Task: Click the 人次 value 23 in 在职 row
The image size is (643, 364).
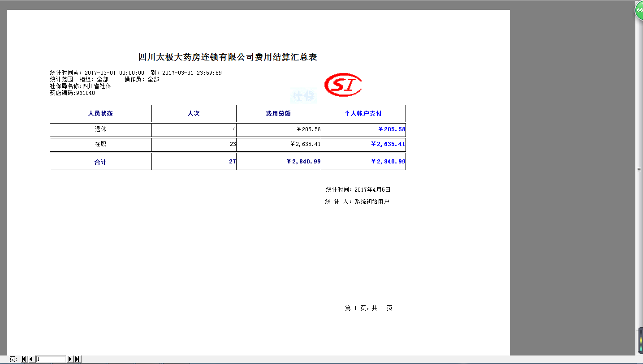Action: click(x=233, y=144)
